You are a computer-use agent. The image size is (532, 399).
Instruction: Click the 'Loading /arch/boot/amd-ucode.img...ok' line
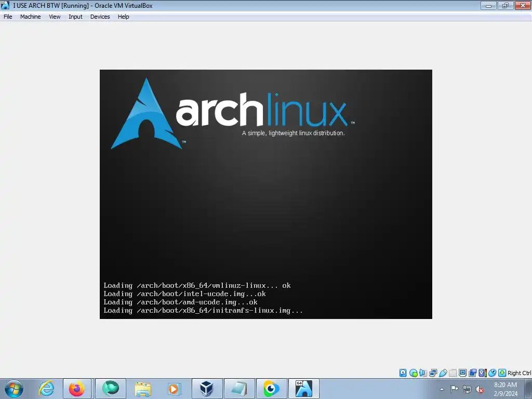point(180,302)
